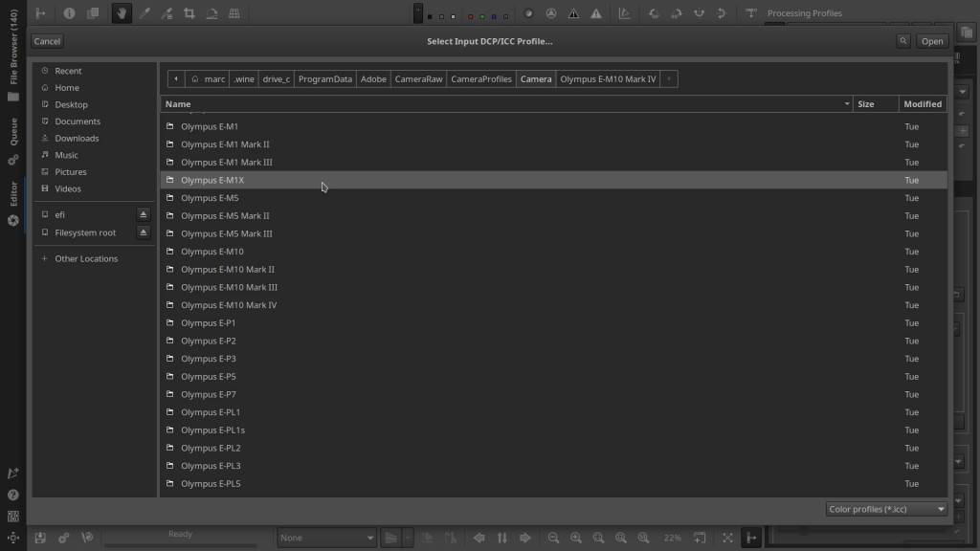Screen dimensions: 980x551
Task: Select the Straighten/rotate tool
Action: point(212,13)
